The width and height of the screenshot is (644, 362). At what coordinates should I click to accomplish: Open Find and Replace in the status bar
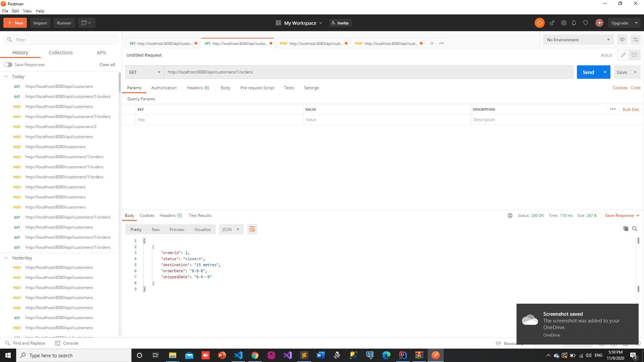pyautogui.click(x=25, y=343)
